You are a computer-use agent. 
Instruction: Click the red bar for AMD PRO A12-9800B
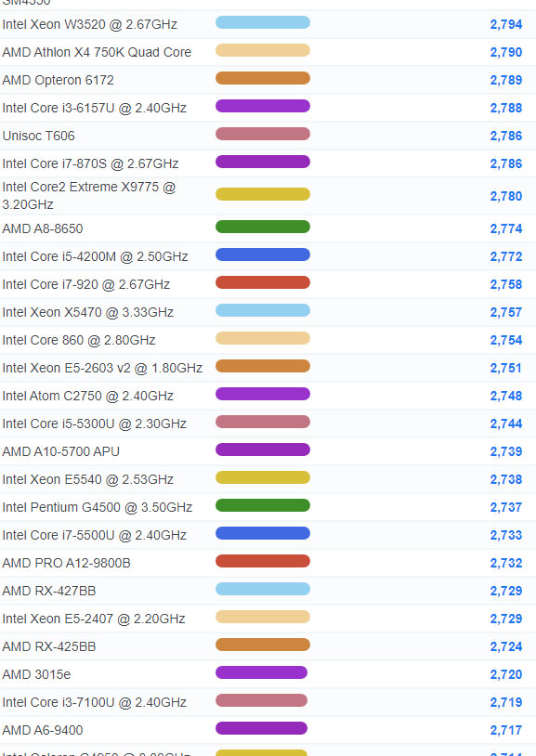pos(263,561)
